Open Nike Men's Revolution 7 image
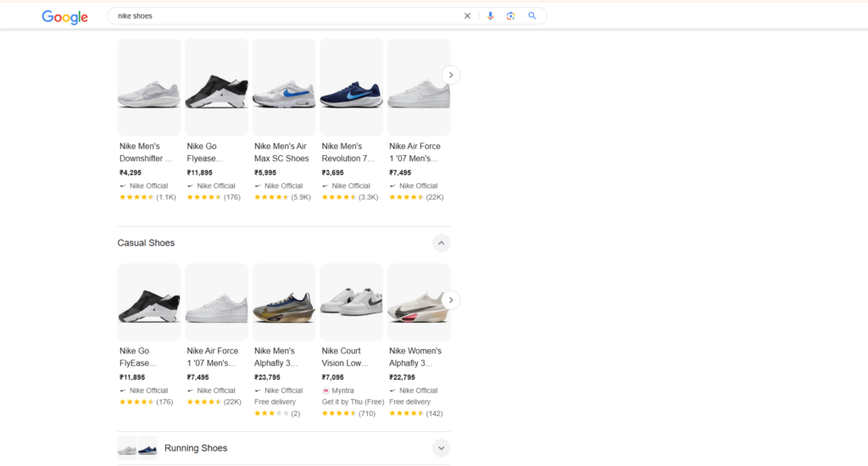 (352, 87)
